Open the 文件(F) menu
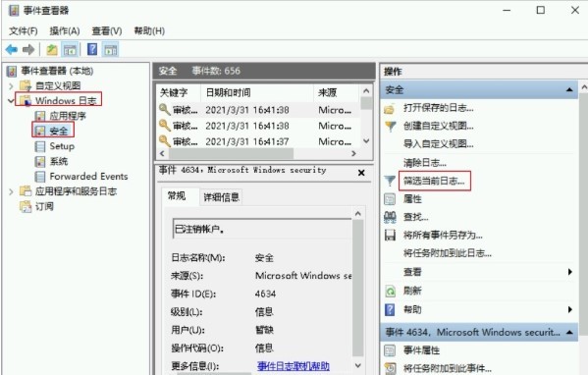This screenshot has height=375, width=588. [24, 30]
